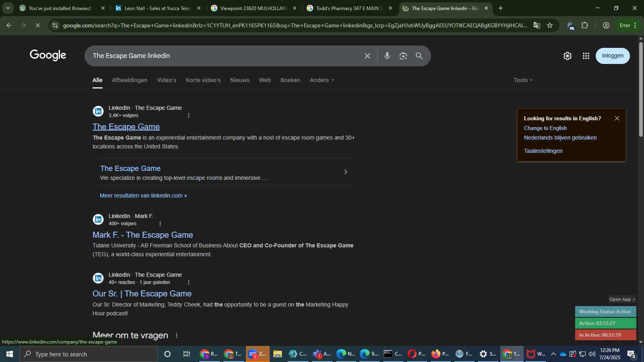
Task: Switch to the Leon Nall LinkedIn browser tab
Action: [x=157, y=8]
